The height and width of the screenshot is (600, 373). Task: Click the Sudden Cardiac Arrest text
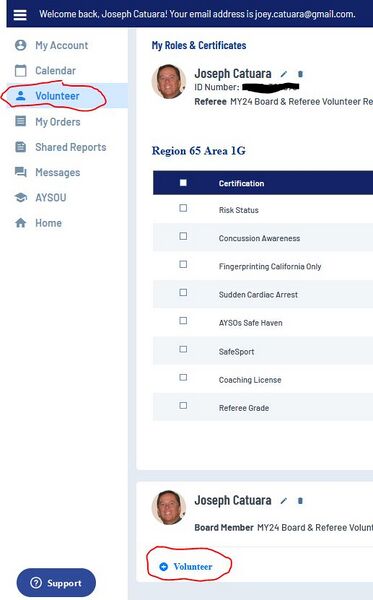258,295
